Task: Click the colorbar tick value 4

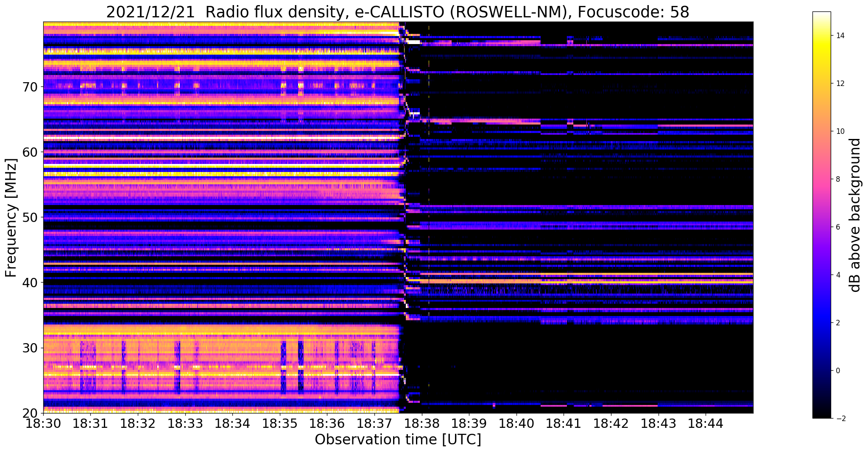Action: (838, 275)
